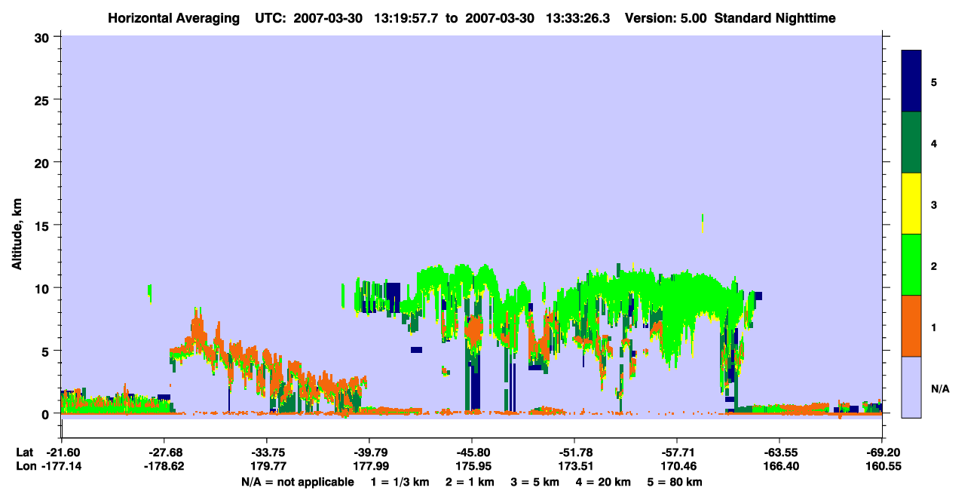Click latitude value -51.78
The image size is (980, 503).
coord(574,452)
